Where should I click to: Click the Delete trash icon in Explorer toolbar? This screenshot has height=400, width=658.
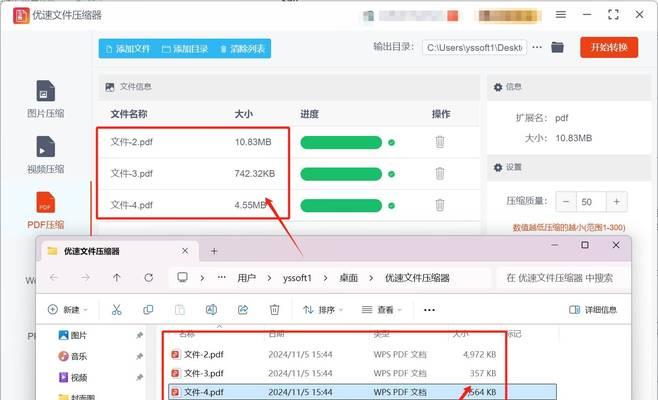(274, 310)
